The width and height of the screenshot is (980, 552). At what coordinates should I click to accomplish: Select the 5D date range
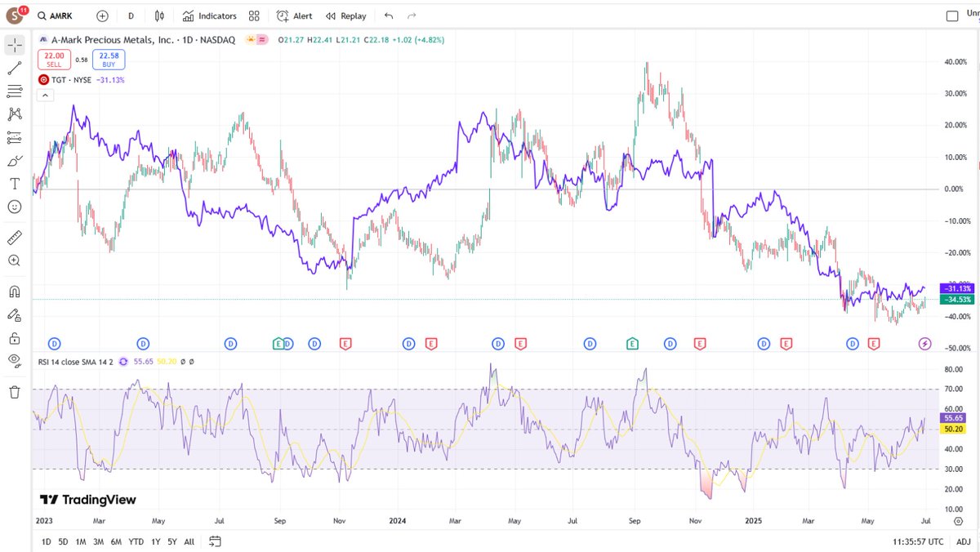tap(63, 541)
